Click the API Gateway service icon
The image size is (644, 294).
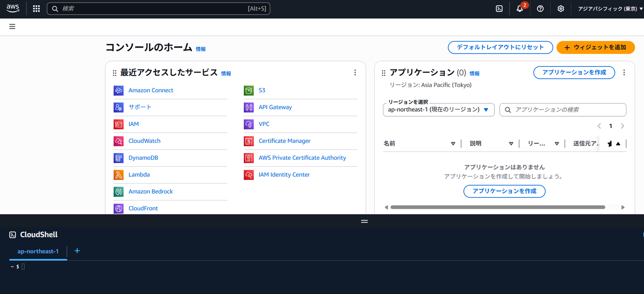point(249,107)
